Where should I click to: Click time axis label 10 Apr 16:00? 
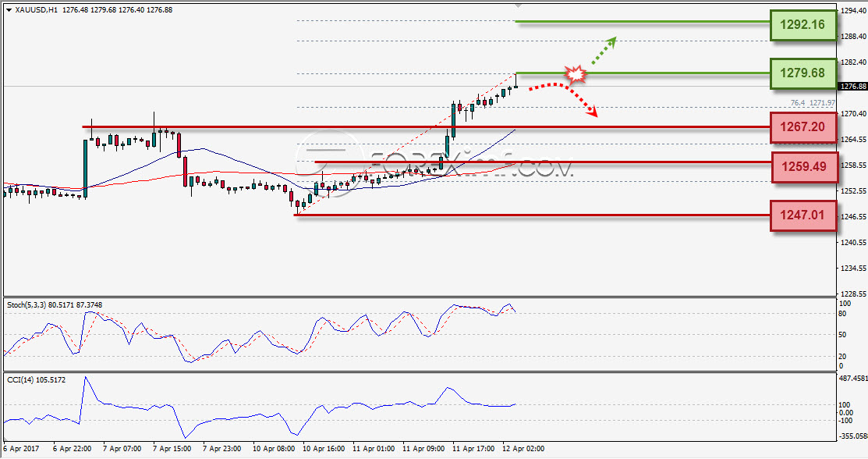click(x=324, y=449)
